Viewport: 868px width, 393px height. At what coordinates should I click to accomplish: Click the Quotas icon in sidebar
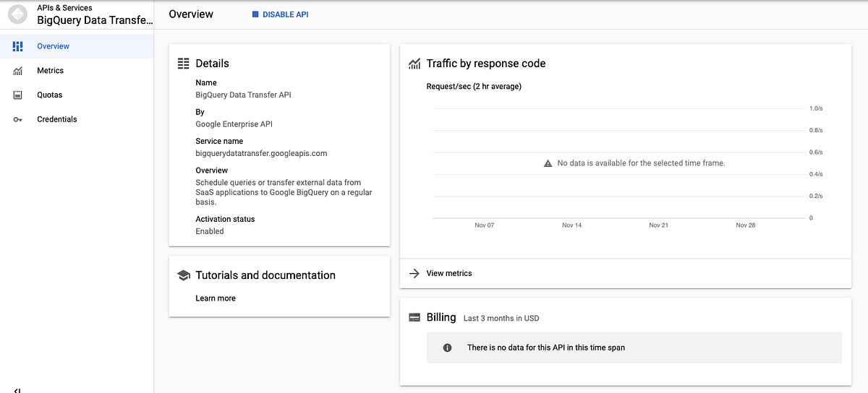18,95
